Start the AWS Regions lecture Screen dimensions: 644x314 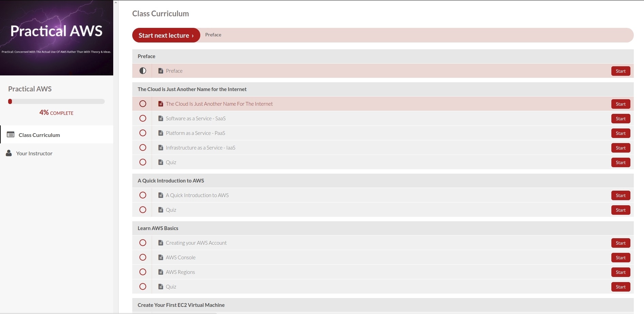point(621,272)
